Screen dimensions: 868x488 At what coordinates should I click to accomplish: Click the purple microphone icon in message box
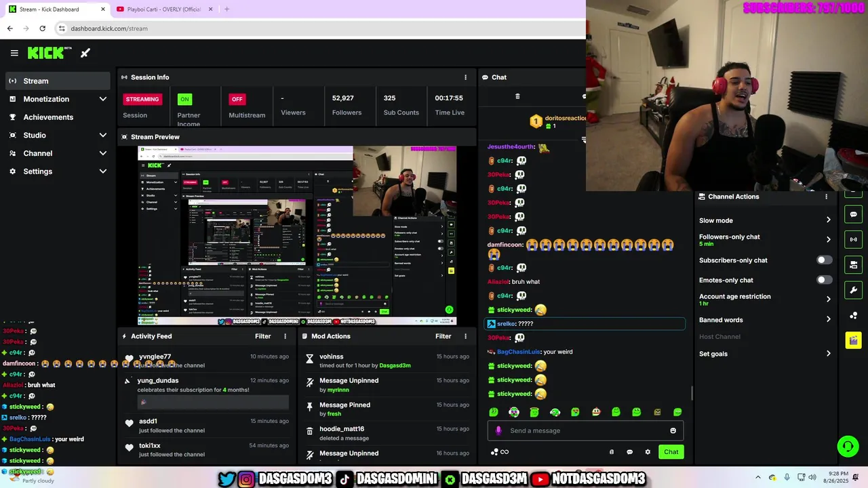coord(498,430)
